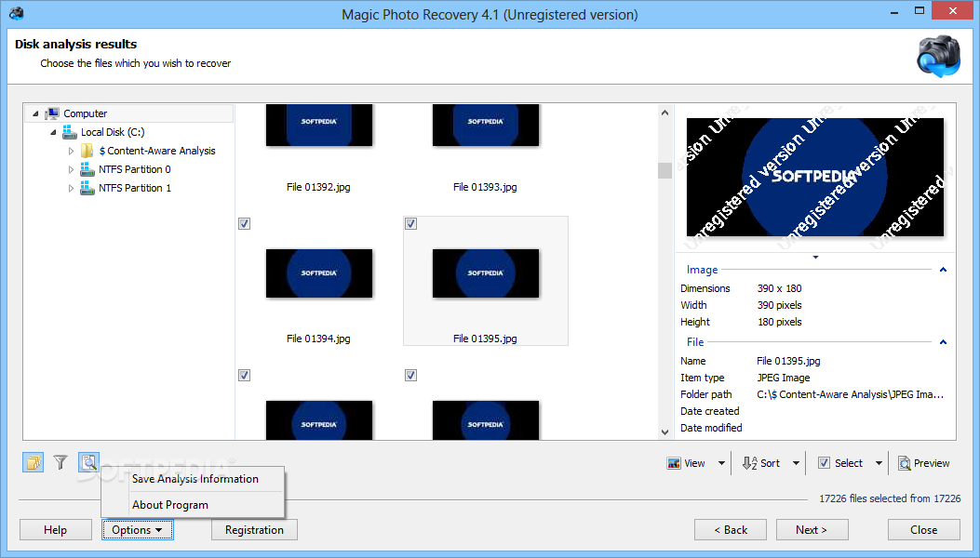Click the app icon in title bar
980x558 pixels.
[x=16, y=13]
